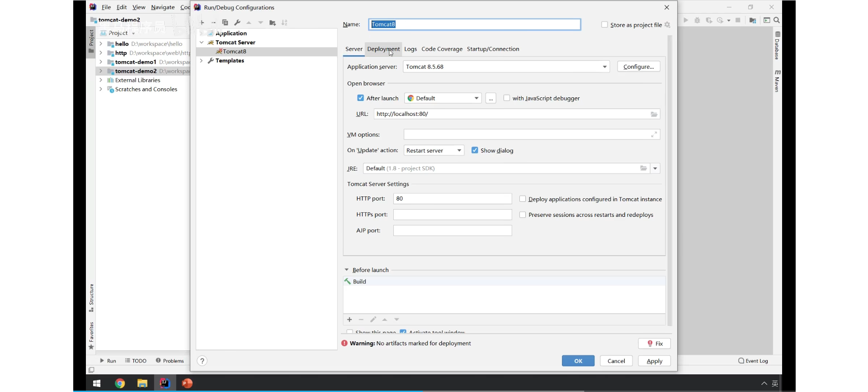Create a new configuration folder
Image resolution: width=868 pixels, height=392 pixels.
pyautogui.click(x=273, y=23)
